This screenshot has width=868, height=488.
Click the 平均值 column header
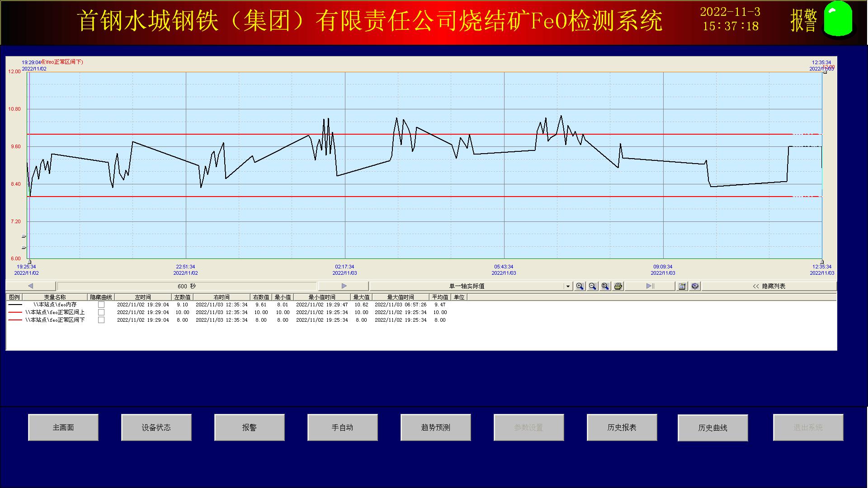click(440, 297)
